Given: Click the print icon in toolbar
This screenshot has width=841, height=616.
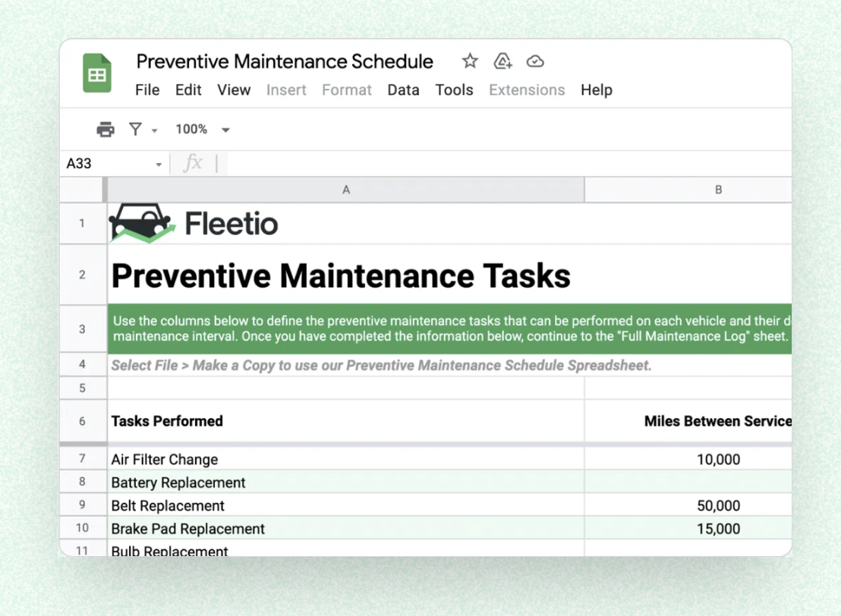Looking at the screenshot, I should (x=106, y=130).
